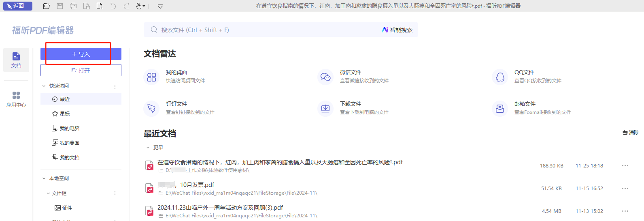This screenshot has height=221, width=644.
Task: Click the 导入 import button
Action: pos(81,54)
